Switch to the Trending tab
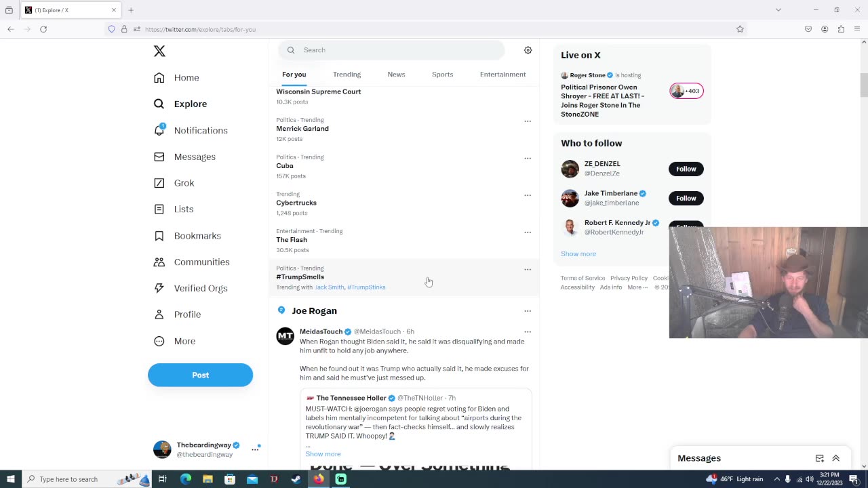The image size is (868, 488). click(x=347, y=75)
